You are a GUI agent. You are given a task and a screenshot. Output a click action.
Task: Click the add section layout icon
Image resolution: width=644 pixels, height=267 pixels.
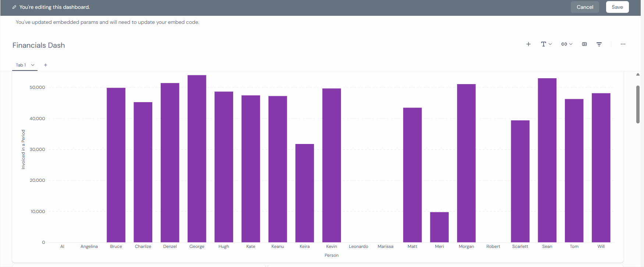point(584,44)
